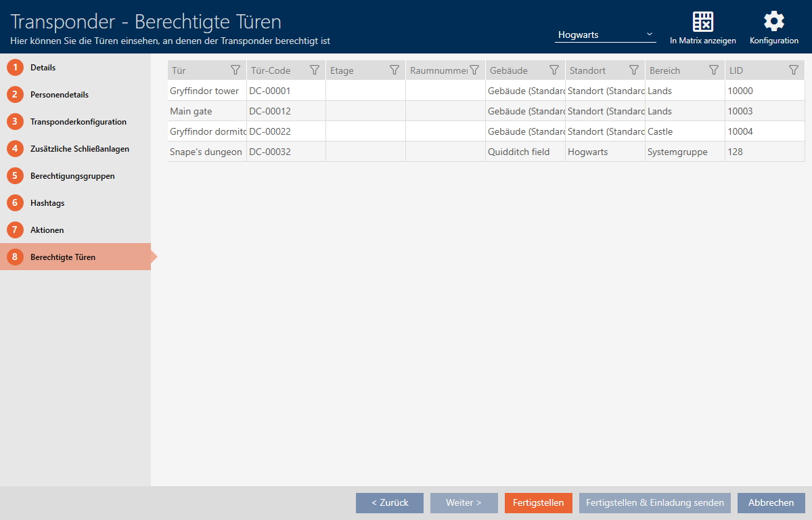This screenshot has height=520, width=812.
Task: Select the Hashtags step
Action: 47,203
